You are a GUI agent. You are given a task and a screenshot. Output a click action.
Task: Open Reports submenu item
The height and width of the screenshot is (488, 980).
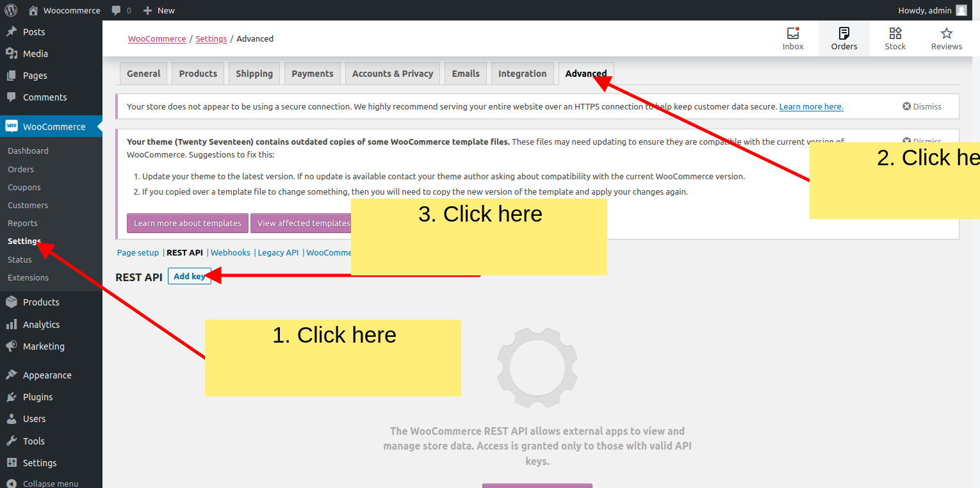(x=22, y=223)
